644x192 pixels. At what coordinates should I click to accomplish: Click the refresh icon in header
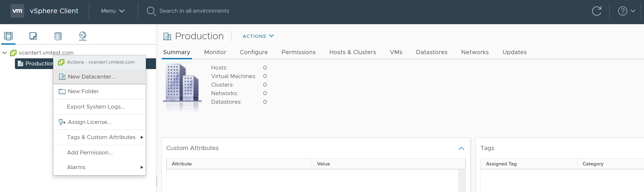(597, 11)
